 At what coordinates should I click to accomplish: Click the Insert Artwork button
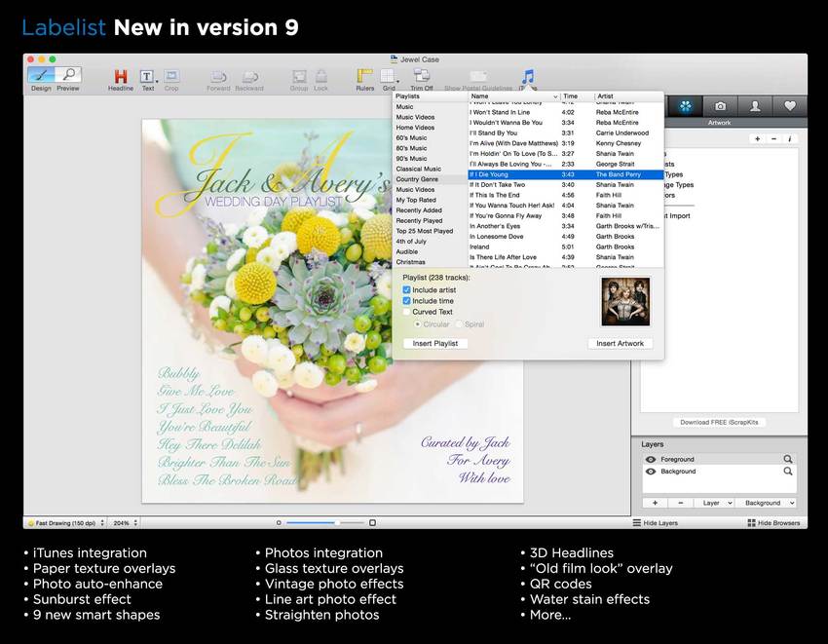pos(620,343)
